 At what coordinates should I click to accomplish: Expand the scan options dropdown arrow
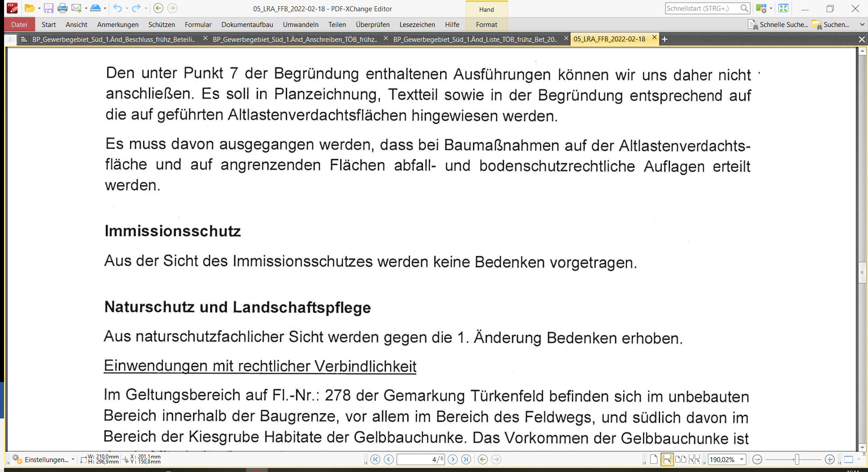pos(105,9)
